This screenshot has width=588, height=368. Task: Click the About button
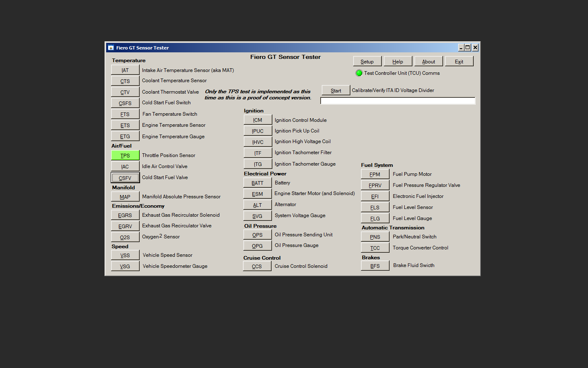[428, 61]
